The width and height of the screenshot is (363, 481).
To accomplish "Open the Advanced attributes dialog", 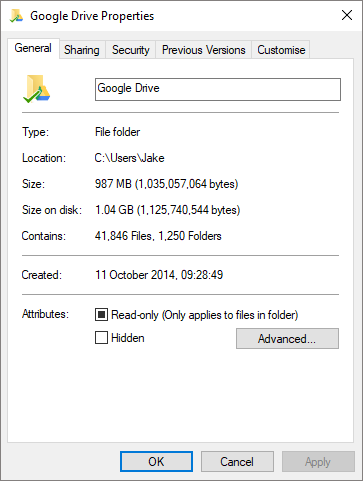I will tap(287, 339).
